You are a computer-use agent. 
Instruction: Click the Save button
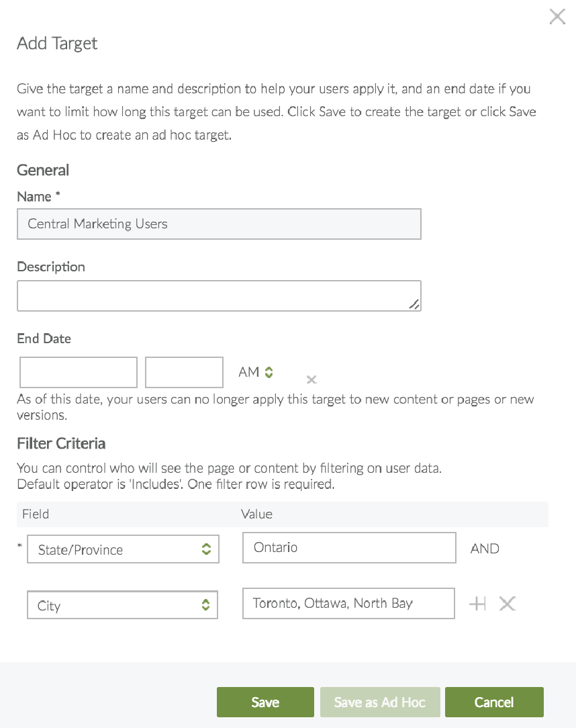(x=265, y=702)
